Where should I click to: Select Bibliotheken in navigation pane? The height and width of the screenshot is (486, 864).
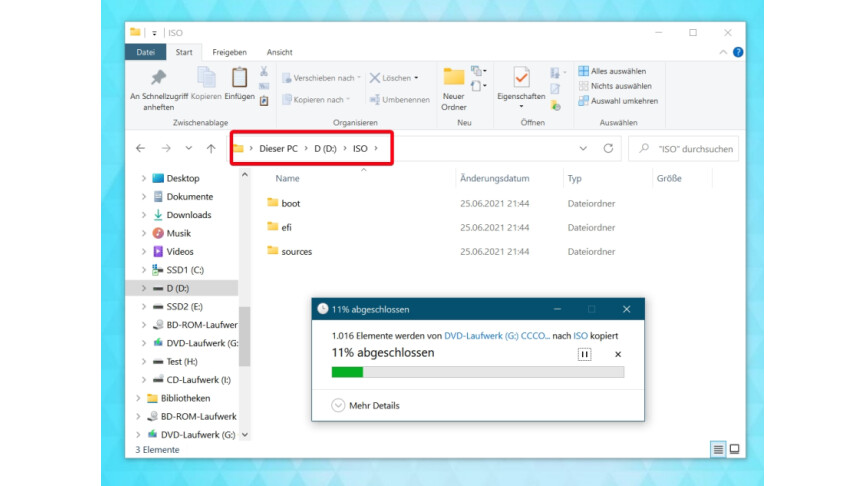click(185, 398)
